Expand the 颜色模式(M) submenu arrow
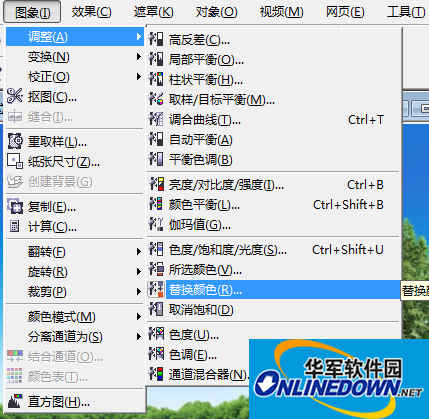The width and height of the screenshot is (429, 419). 139,316
